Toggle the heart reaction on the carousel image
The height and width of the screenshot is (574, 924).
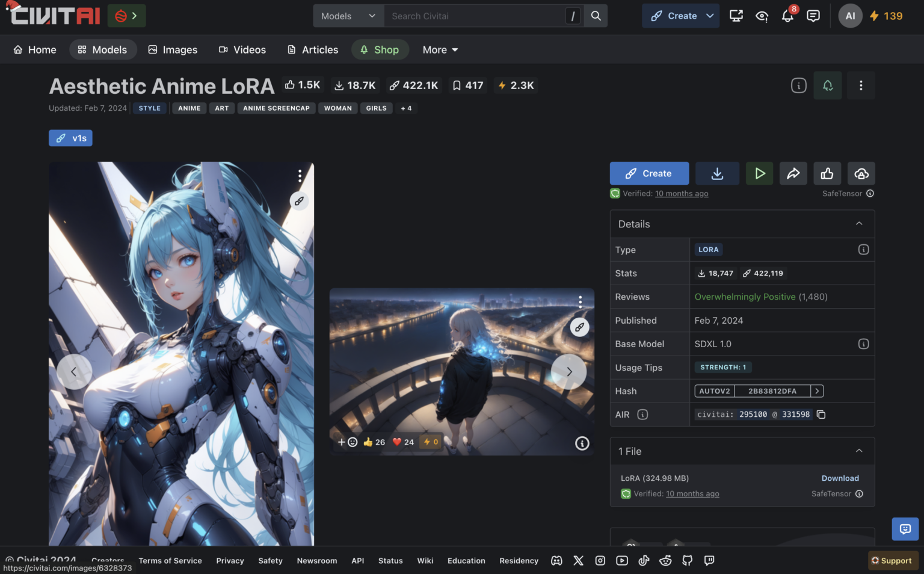pyautogui.click(x=396, y=442)
